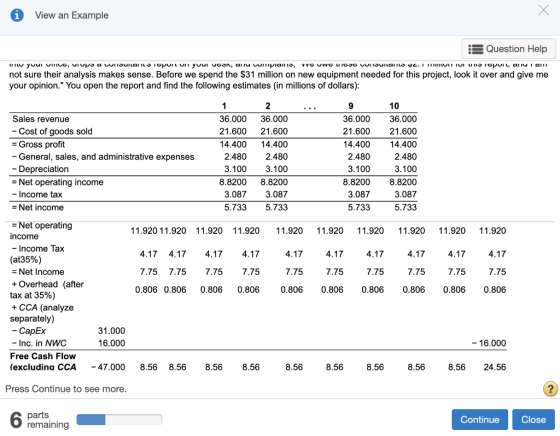Click the year 2 column header
This screenshot has height=436, width=560.
click(x=268, y=106)
